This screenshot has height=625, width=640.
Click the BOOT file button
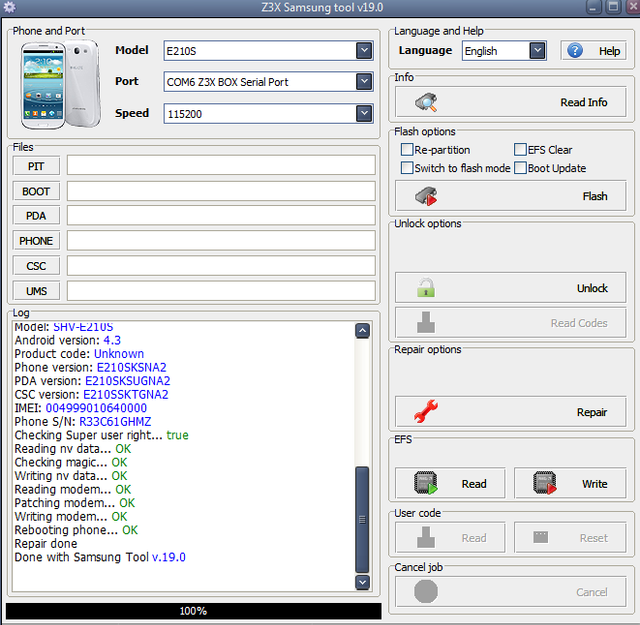click(x=36, y=191)
